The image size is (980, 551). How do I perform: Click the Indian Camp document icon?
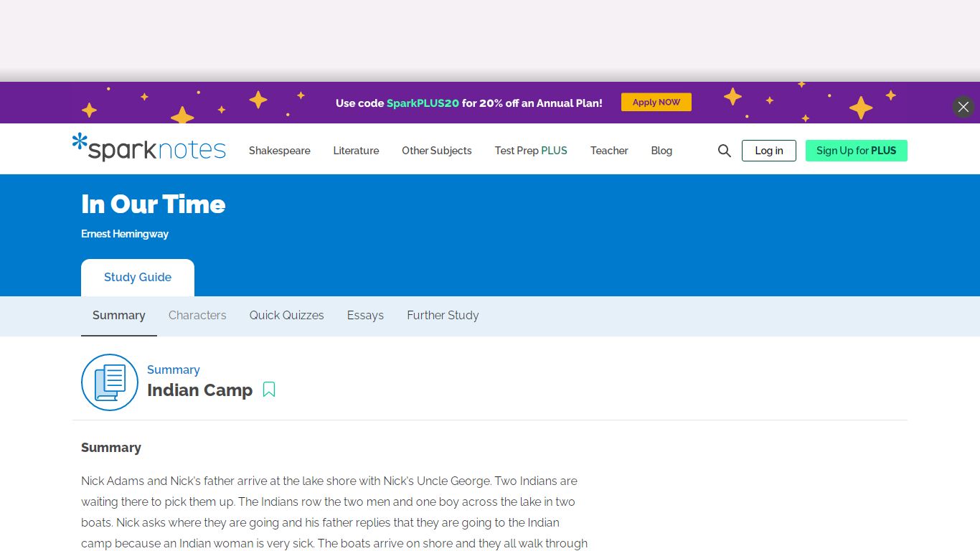(x=110, y=382)
